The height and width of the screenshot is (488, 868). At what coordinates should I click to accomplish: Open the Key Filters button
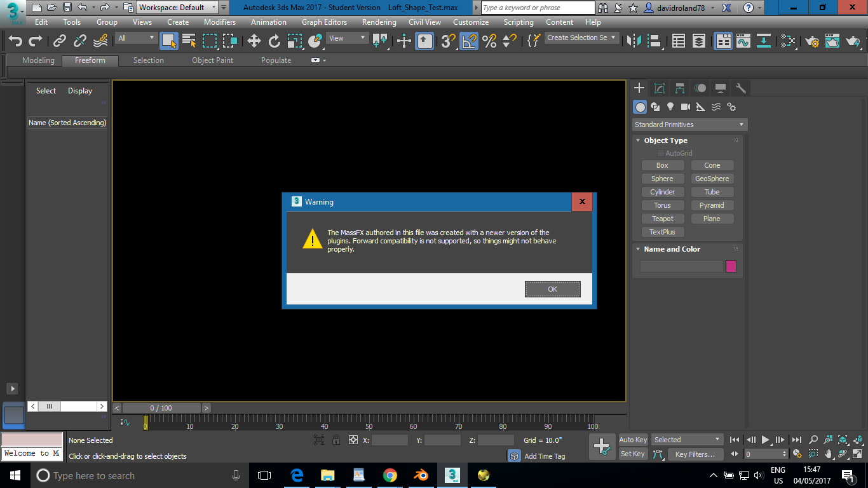point(695,454)
